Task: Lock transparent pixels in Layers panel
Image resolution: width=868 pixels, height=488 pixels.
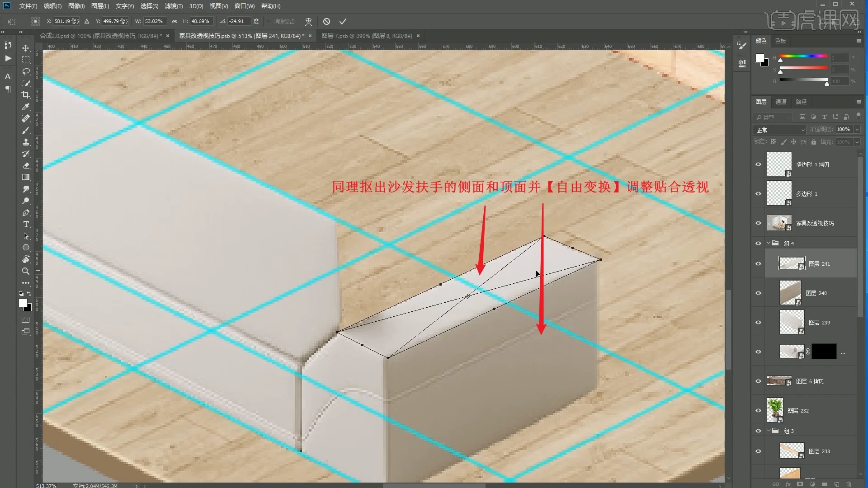Action: coord(774,142)
